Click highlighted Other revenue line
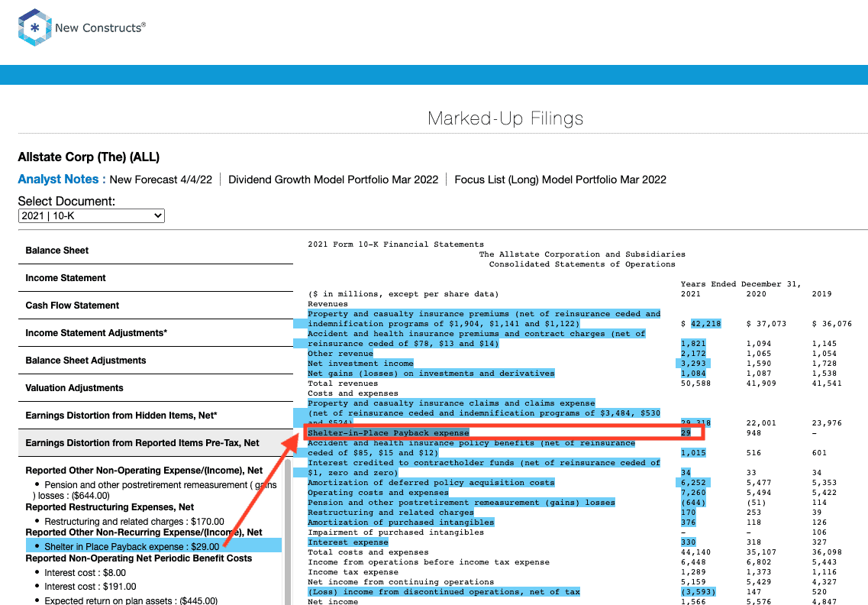The height and width of the screenshot is (605, 868). (x=340, y=354)
